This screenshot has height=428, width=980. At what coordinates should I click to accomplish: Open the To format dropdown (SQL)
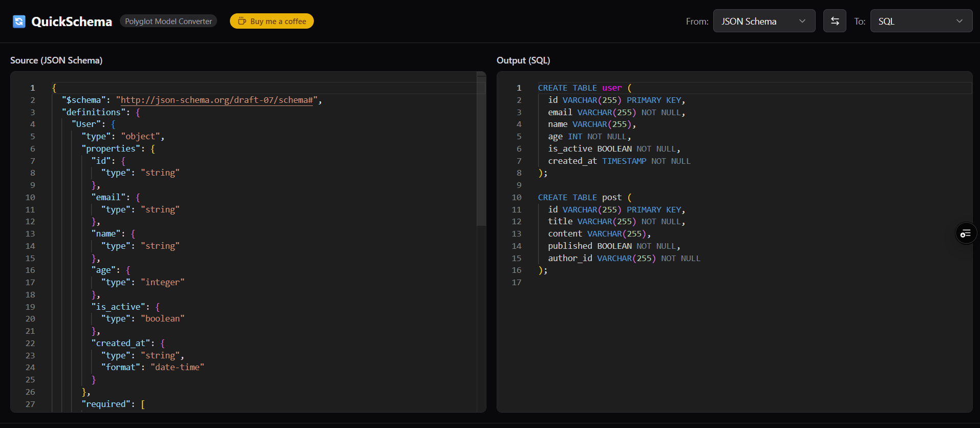pos(921,21)
